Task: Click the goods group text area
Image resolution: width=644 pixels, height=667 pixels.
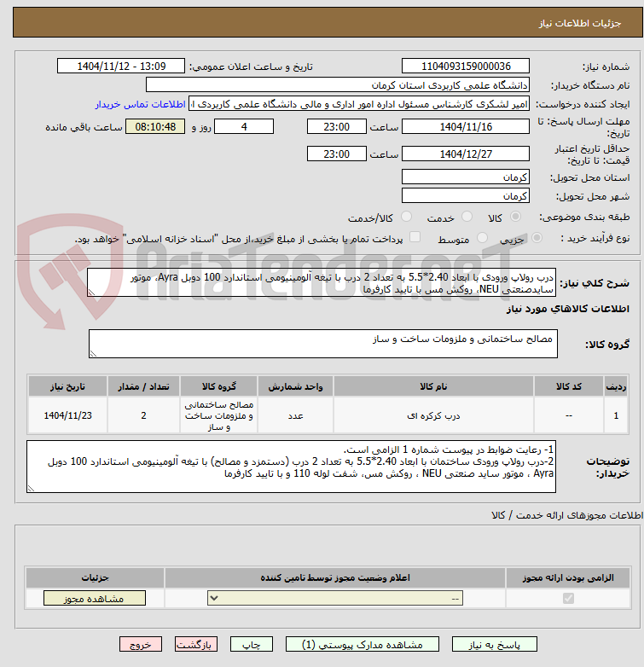Action: [x=323, y=344]
